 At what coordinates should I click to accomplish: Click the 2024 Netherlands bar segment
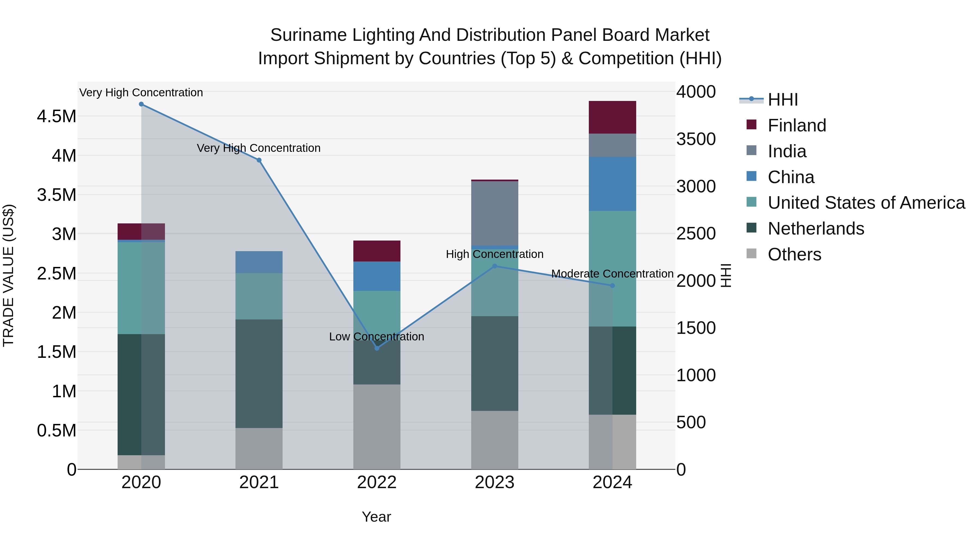[x=612, y=371]
